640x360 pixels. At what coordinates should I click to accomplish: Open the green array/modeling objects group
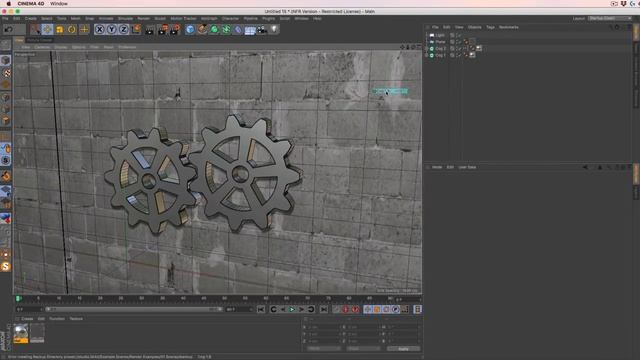(226, 29)
